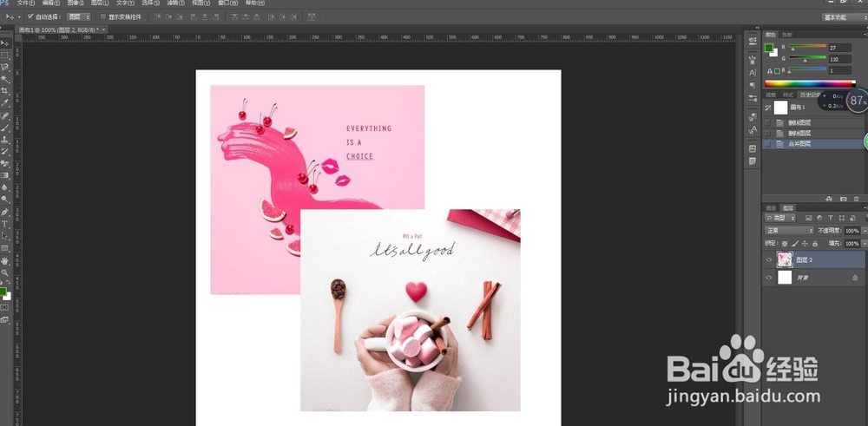Open the 不透明度 opacity arrow dropdown
868x426 pixels.
click(x=865, y=231)
